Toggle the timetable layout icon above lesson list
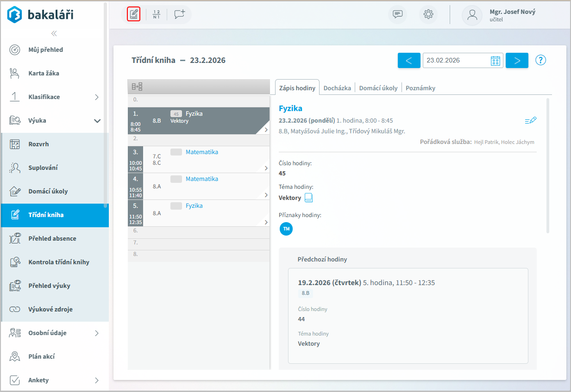 tap(137, 87)
